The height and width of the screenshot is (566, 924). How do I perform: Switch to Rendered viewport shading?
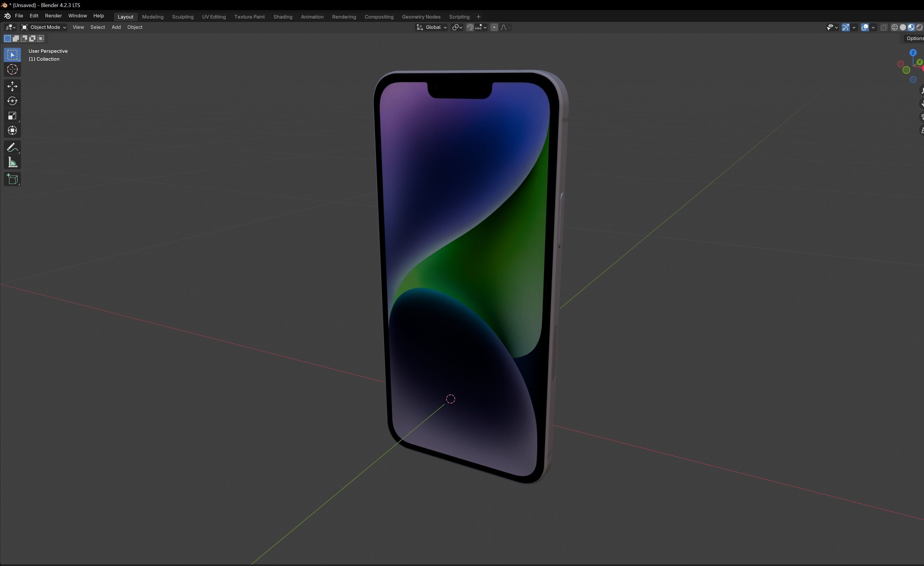click(920, 27)
